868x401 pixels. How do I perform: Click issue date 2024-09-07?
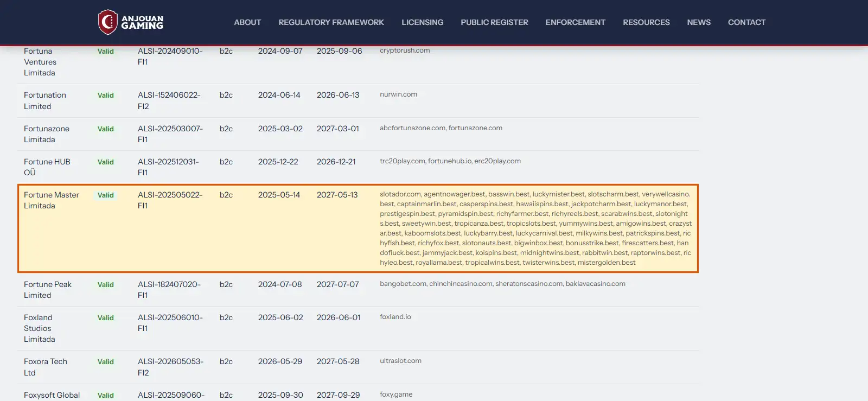280,51
